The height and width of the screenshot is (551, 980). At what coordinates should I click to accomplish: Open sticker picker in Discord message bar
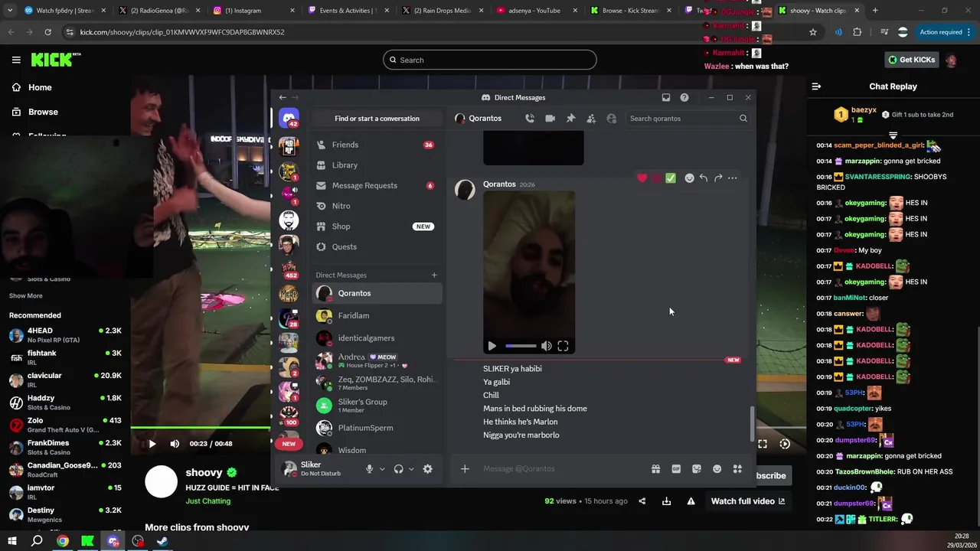pyautogui.click(x=697, y=469)
